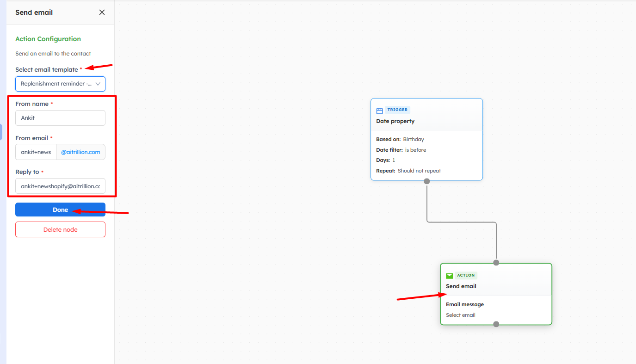Open the Replenishment reminder template dropdown
Image resolution: width=636 pixels, height=364 pixels.
point(56,84)
